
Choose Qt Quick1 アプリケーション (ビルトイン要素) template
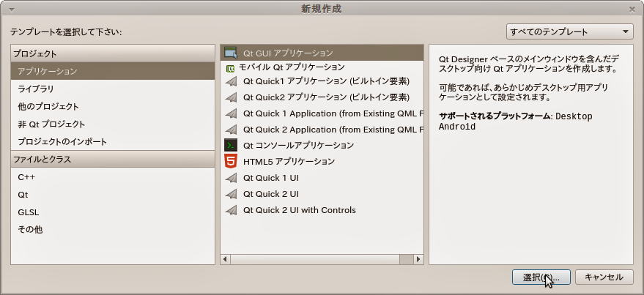tap(322, 81)
